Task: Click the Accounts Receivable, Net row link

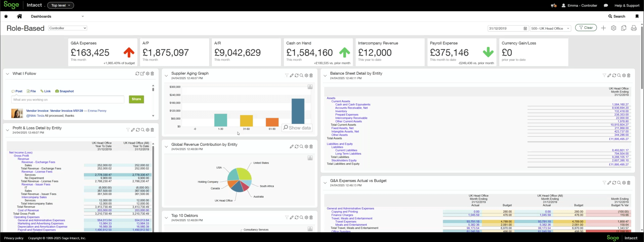Action: coord(351,108)
